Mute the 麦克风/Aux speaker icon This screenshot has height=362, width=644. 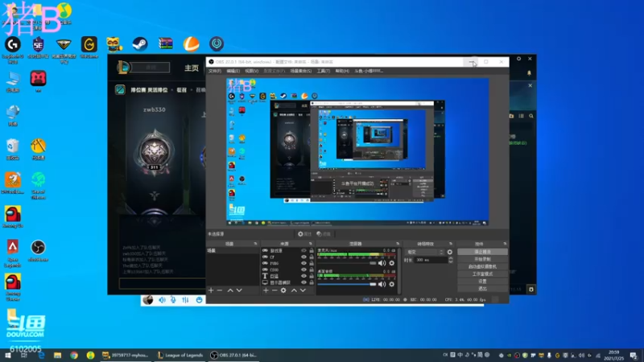[x=382, y=263]
